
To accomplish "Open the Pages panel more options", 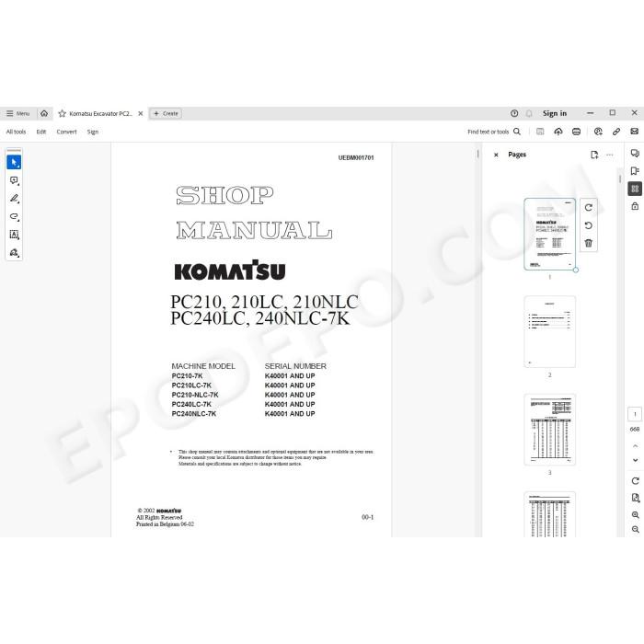I will [609, 155].
